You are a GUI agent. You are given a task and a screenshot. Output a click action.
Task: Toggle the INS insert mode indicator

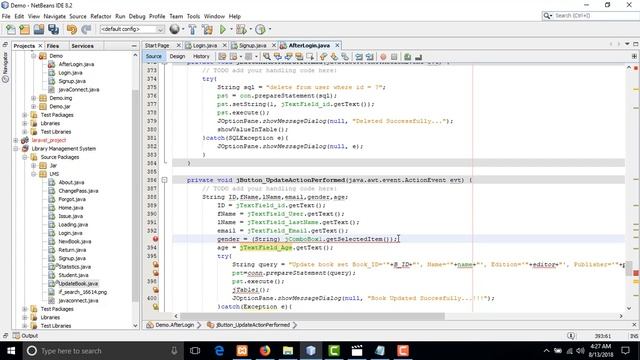(x=634, y=336)
